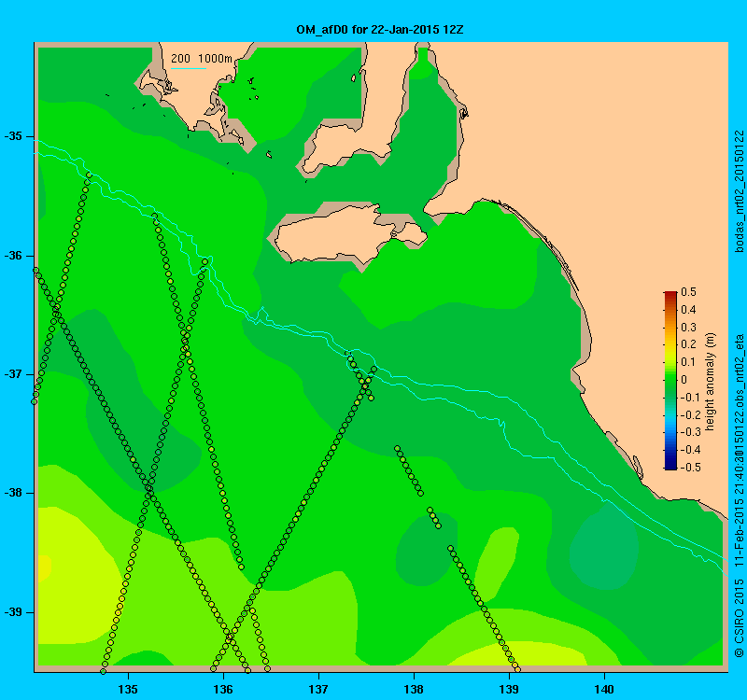This screenshot has height=700, width=747.
Task: Click the '0.4' colorbar tick label
Action: (688, 310)
